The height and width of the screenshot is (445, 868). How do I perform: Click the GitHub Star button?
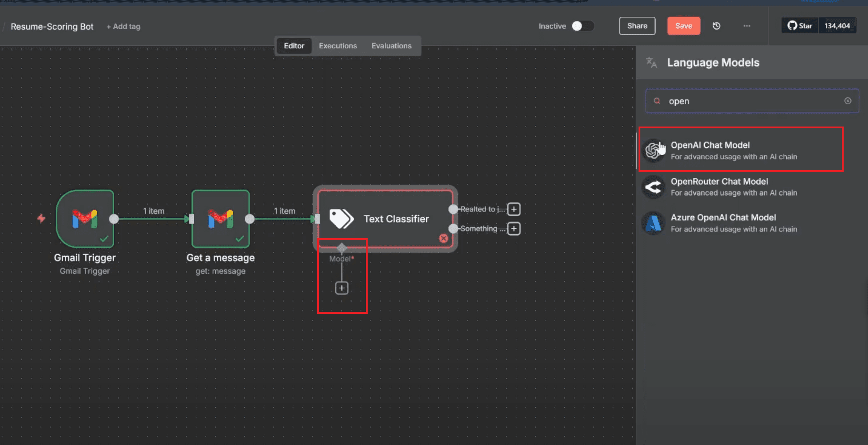pyautogui.click(x=800, y=26)
